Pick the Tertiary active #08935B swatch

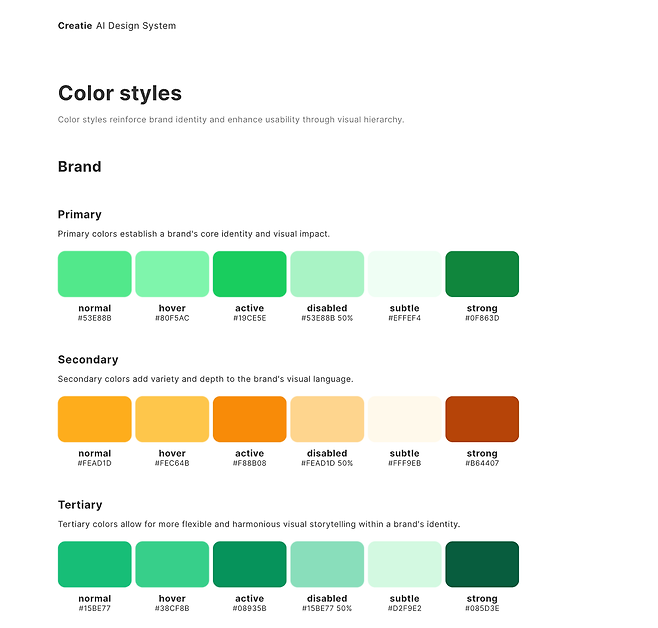click(x=250, y=564)
